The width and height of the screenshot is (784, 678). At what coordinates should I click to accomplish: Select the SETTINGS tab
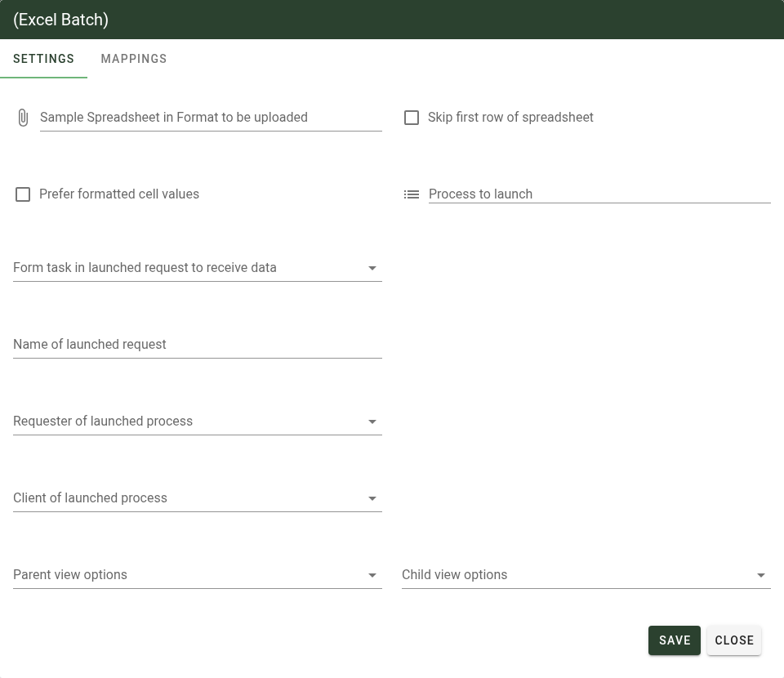[43, 59]
